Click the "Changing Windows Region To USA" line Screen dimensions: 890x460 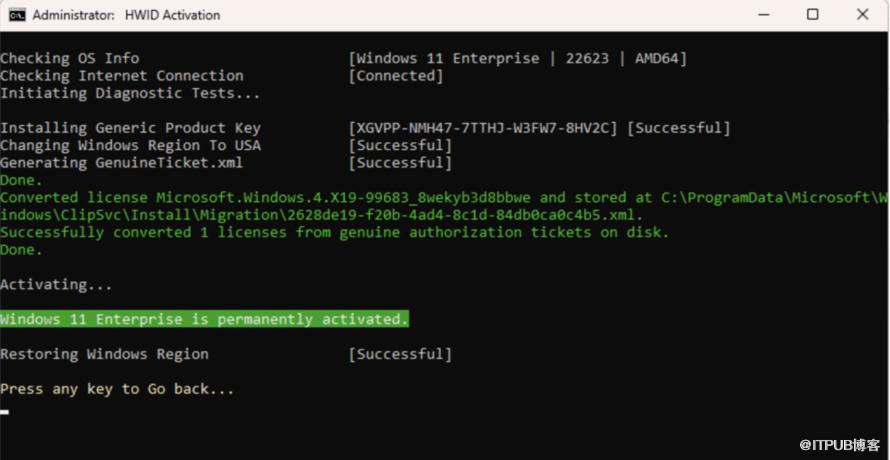click(130, 145)
